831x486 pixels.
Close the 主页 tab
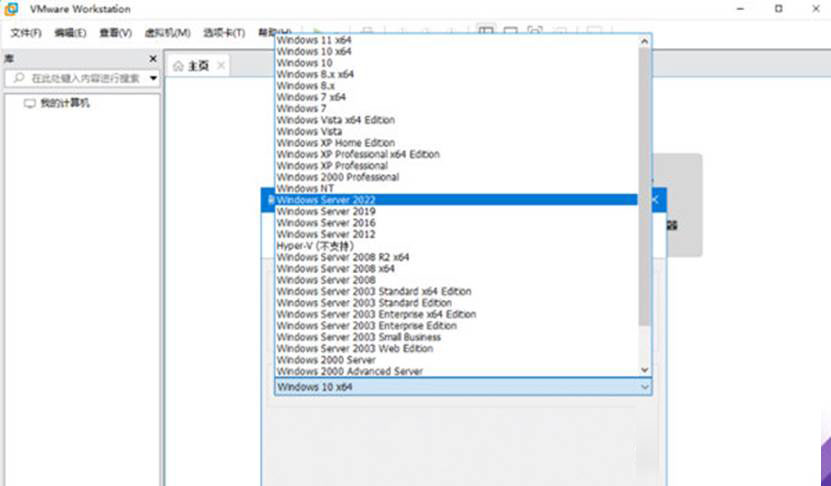pos(221,66)
